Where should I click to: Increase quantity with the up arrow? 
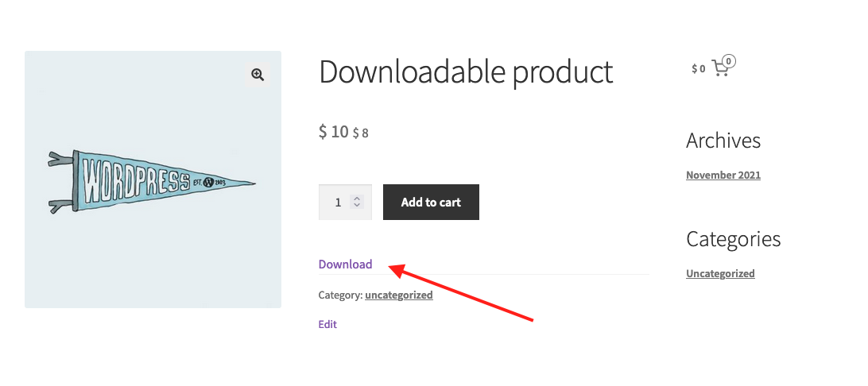point(357,199)
